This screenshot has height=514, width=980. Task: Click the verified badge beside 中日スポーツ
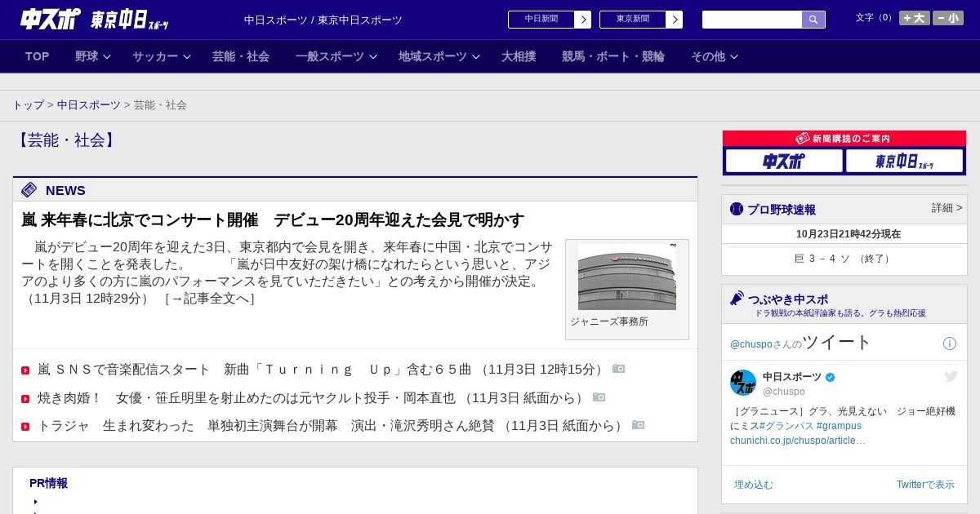click(x=831, y=377)
